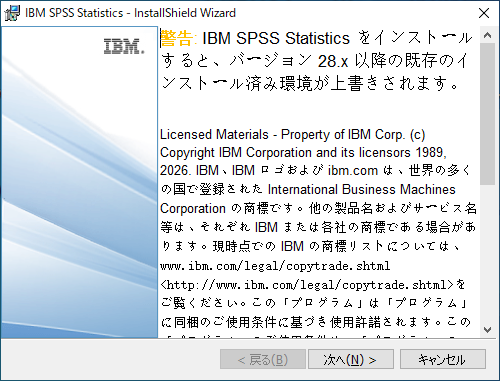Viewport: 500px width, 381px height.
Task: Click the < 戻る(B) button
Action: [x=263, y=359]
